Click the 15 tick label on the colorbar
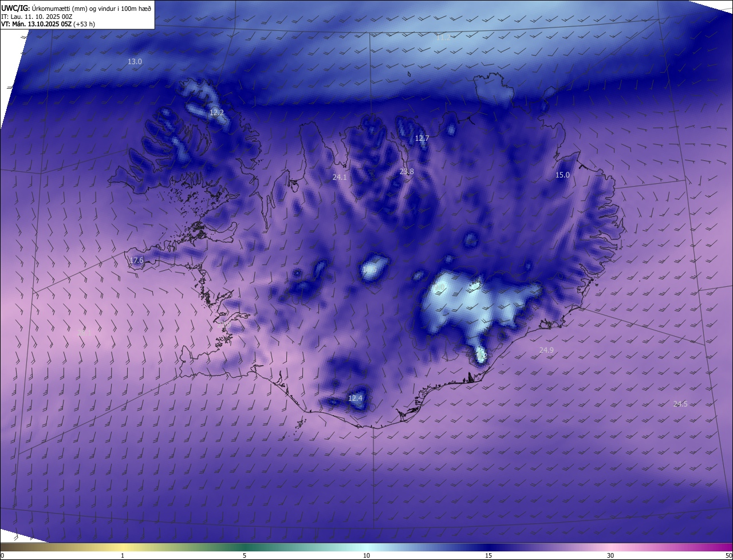733x560 pixels. point(488,555)
